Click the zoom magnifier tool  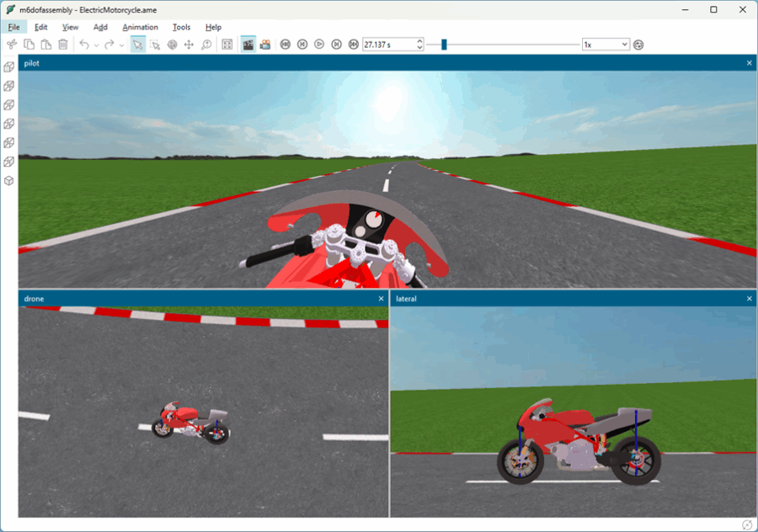click(206, 45)
